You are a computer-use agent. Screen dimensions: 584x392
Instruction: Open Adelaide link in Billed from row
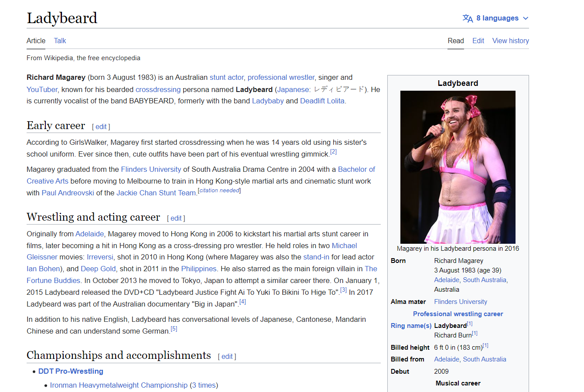pyautogui.click(x=447, y=359)
